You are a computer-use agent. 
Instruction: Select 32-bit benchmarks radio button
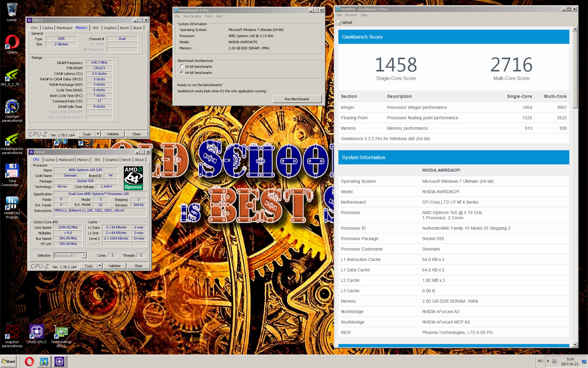click(x=182, y=67)
